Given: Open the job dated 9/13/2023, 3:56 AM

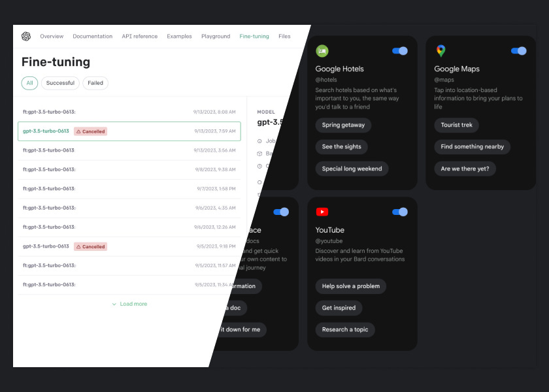Looking at the screenshot, I should coord(129,150).
